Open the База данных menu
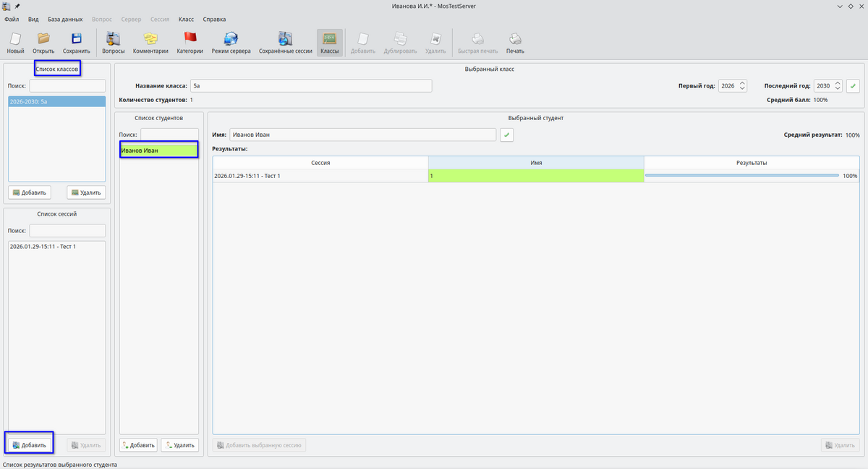The width and height of the screenshot is (868, 469). [x=65, y=20]
